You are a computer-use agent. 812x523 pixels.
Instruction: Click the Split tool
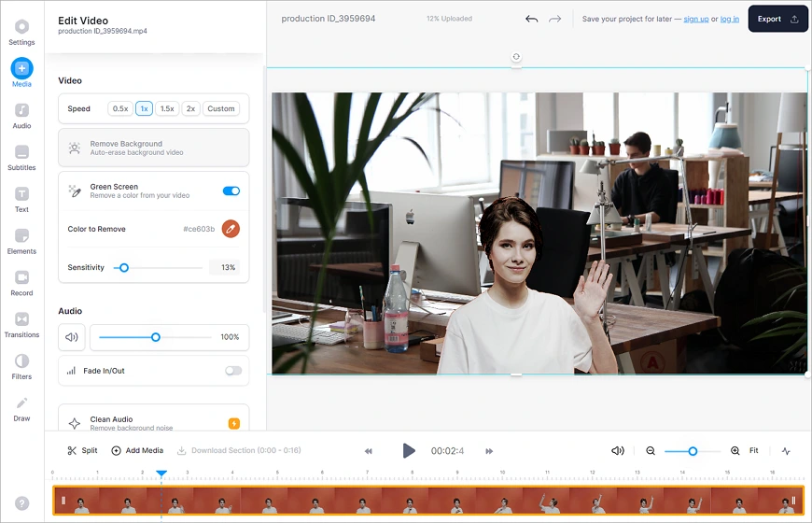[82, 450]
